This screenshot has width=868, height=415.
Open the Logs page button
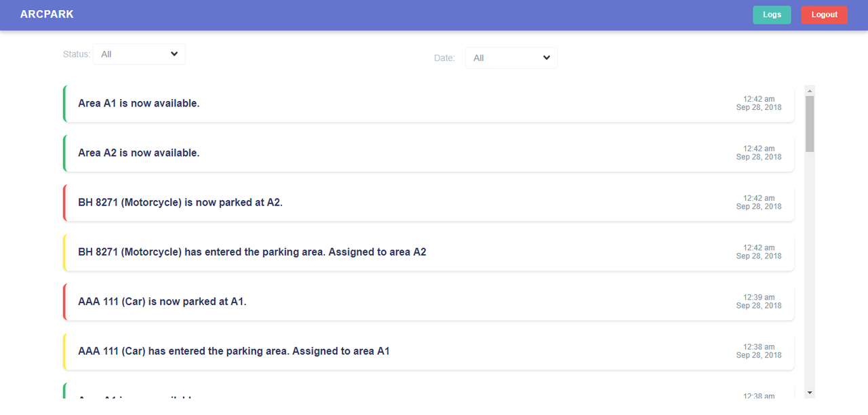point(772,15)
